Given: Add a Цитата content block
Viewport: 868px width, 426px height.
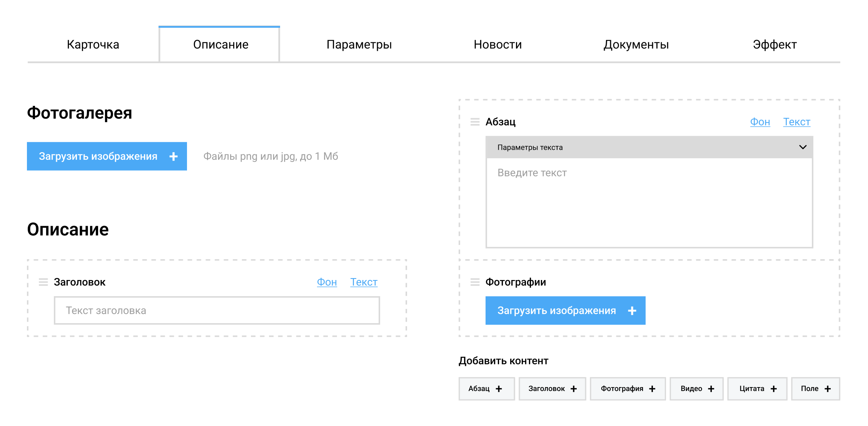Looking at the screenshot, I should click(758, 389).
